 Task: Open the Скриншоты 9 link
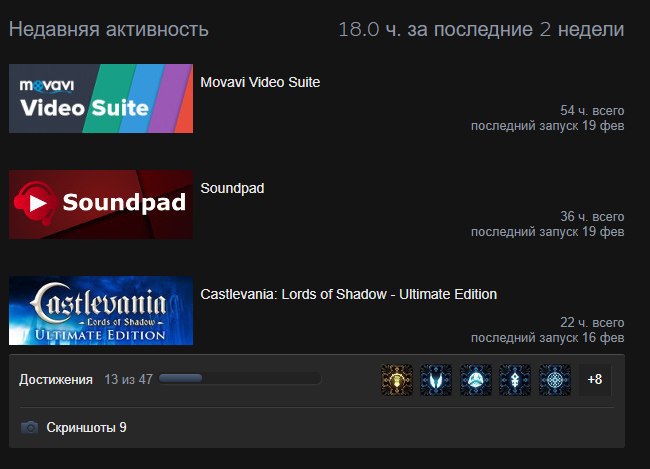[x=86, y=427]
